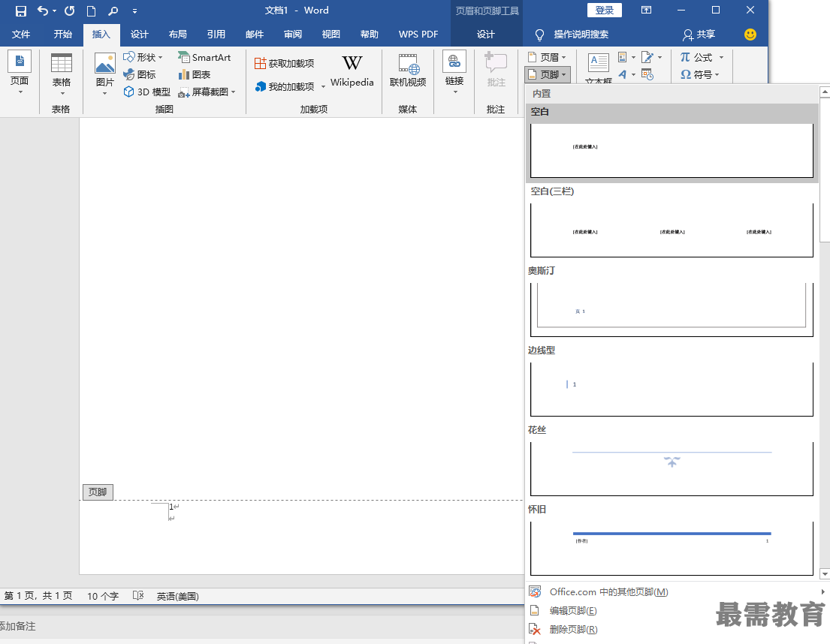
Task: Click the word count 10 个字
Action: coord(103,596)
